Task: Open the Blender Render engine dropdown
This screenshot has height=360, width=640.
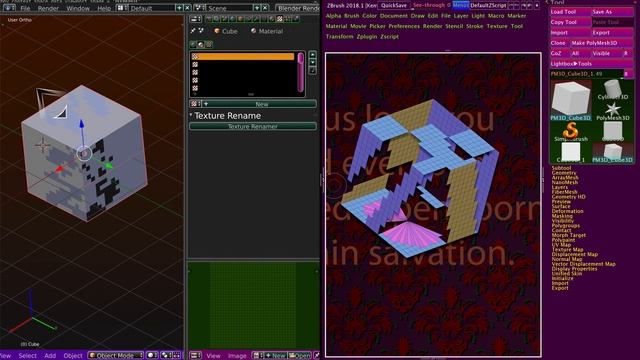Action: (298, 8)
